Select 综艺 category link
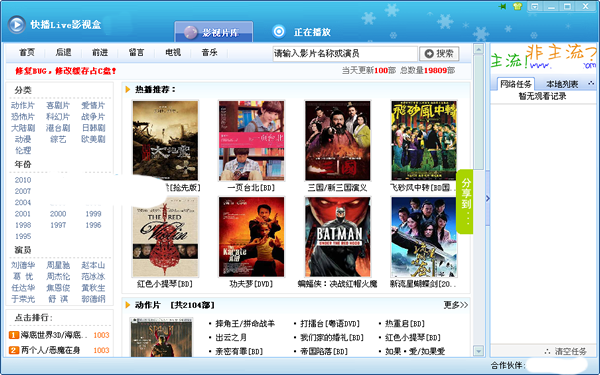Image resolution: width=600 pixels, height=375 pixels. (58, 139)
